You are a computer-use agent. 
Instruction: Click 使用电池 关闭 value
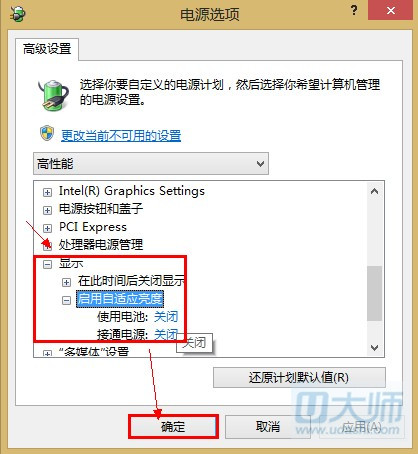tap(166, 316)
